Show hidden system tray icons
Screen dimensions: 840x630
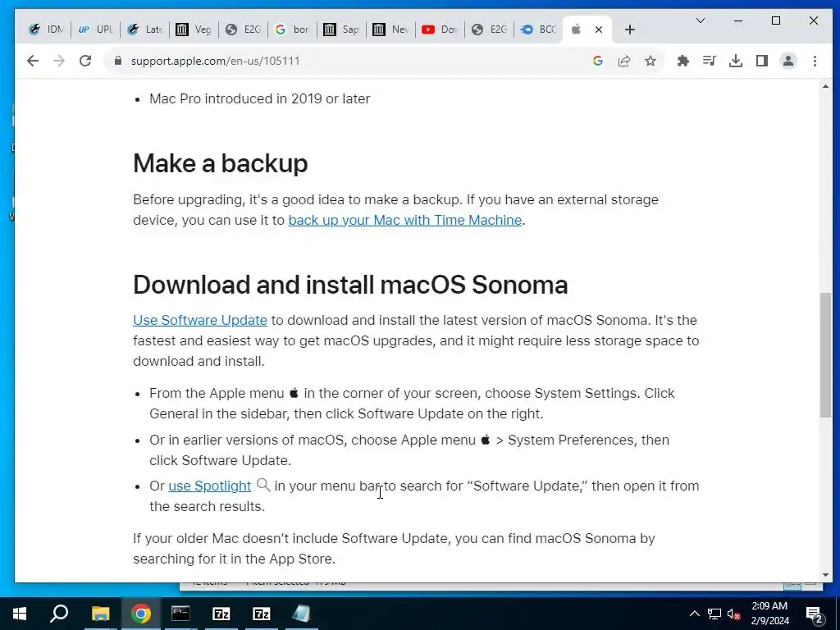coord(694,614)
